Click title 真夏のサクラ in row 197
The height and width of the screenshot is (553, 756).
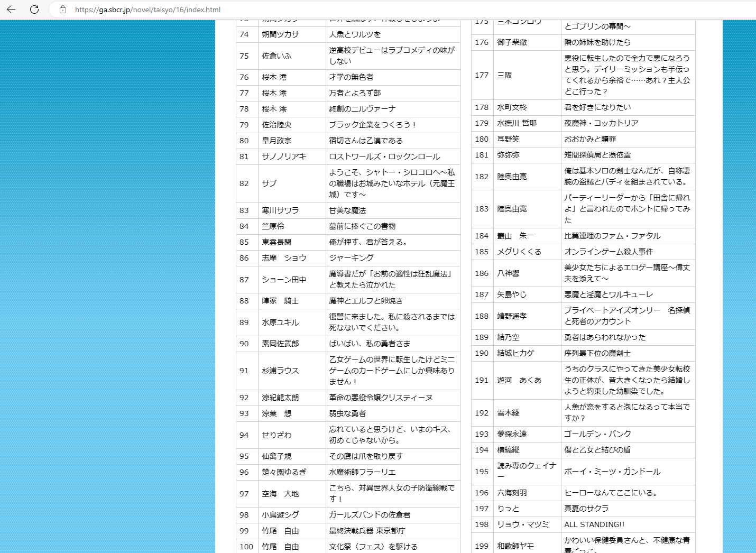pyautogui.click(x=586, y=509)
